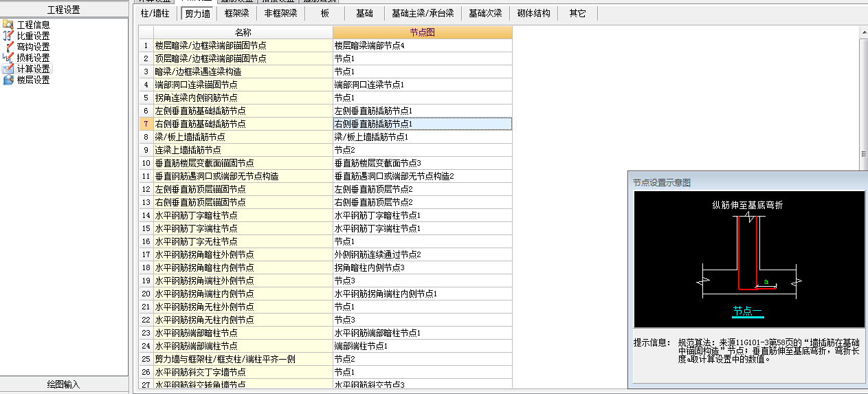Click node value 左侧垂直筋插筋节点1
Viewport: 868px width, 394px height.
click(x=423, y=111)
